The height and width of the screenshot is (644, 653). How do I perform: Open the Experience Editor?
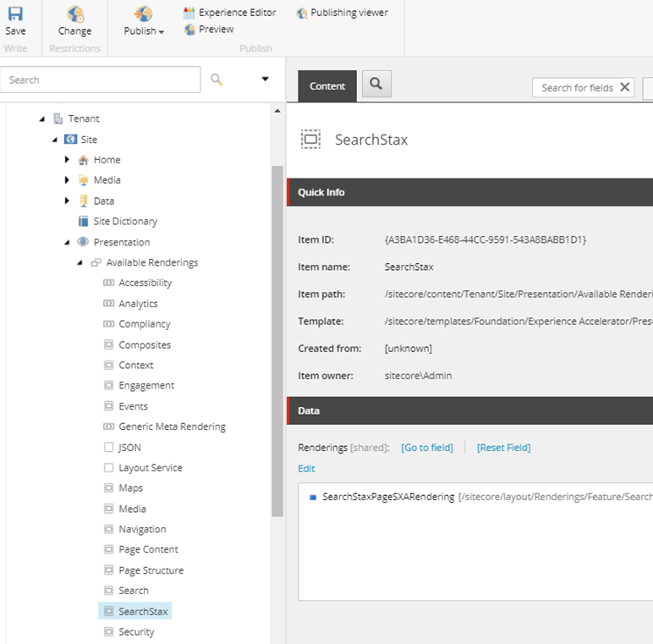point(230,13)
